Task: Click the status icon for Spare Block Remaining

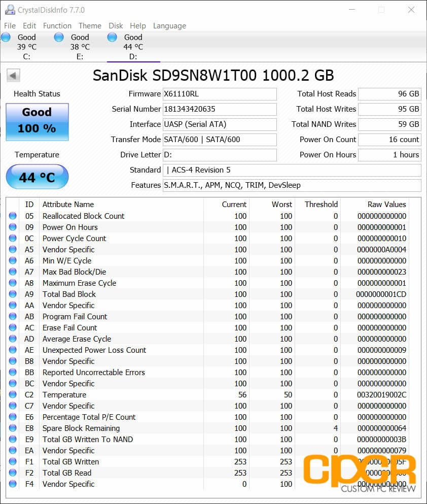Action: (13, 428)
